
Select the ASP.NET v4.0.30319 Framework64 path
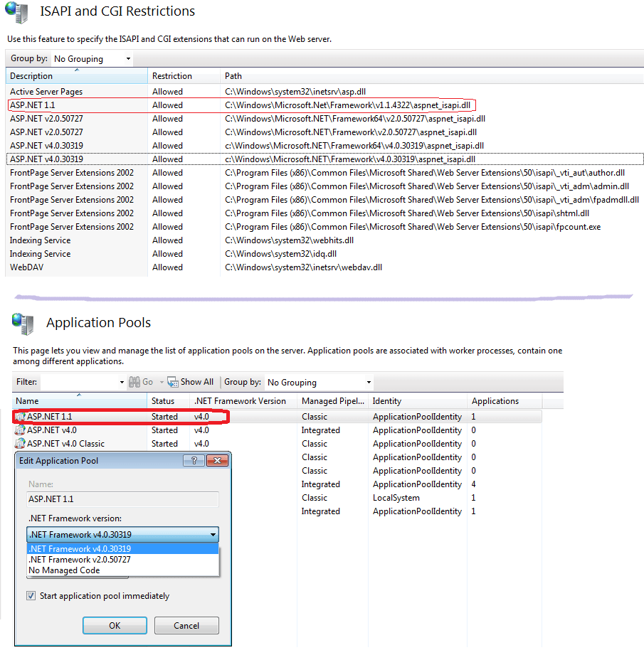point(354,146)
